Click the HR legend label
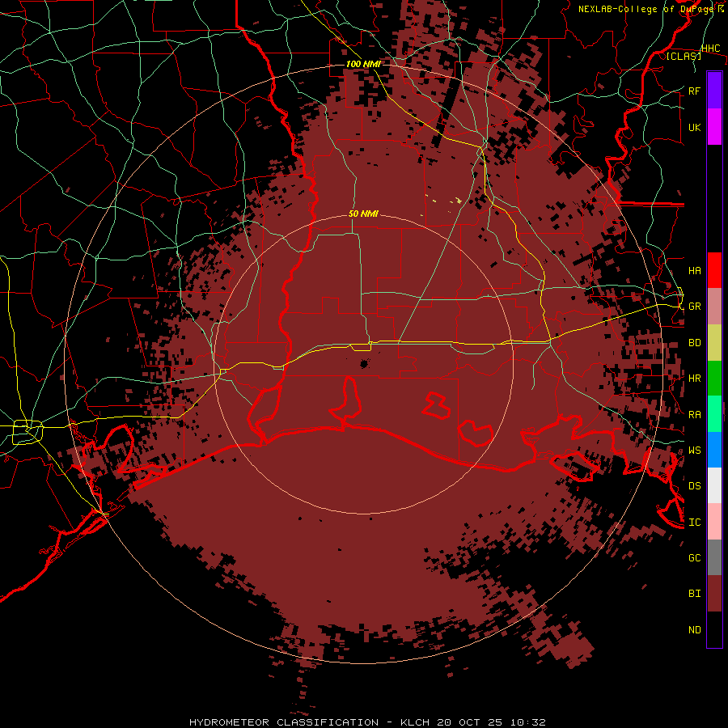Screen dimensions: 728x728 [695, 379]
